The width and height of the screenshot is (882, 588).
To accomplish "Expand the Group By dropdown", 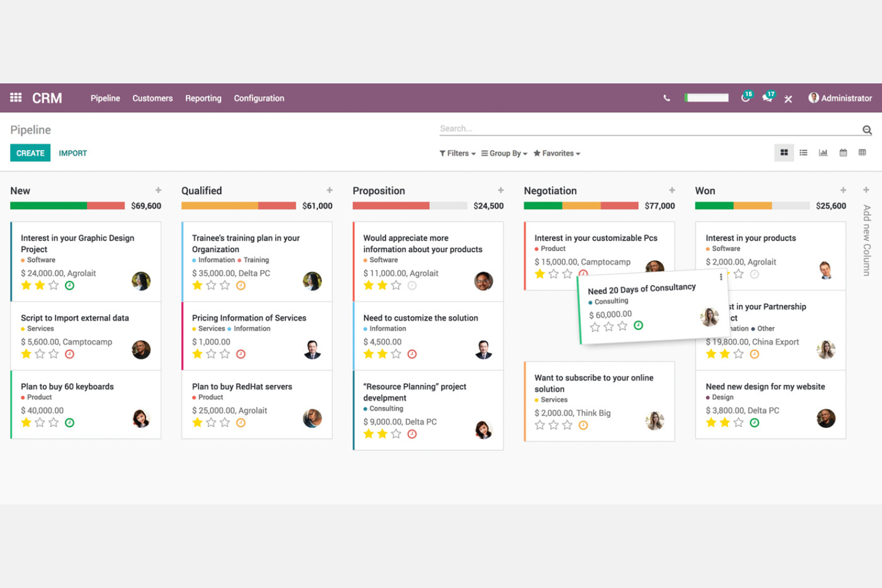I will point(504,153).
